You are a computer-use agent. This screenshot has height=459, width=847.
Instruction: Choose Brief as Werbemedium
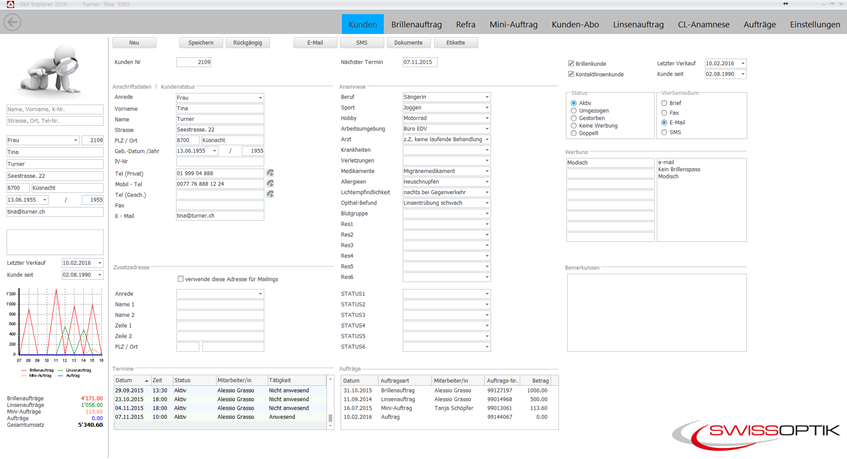pos(664,103)
